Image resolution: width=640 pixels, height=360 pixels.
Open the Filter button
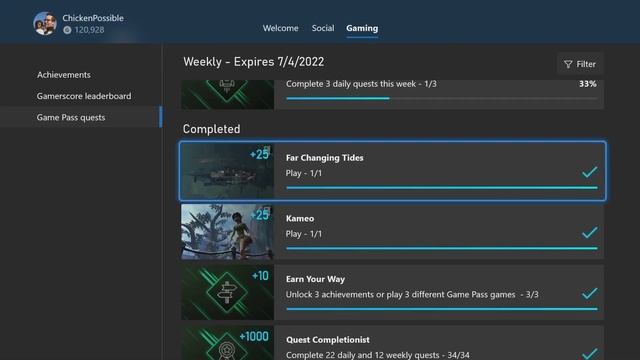[x=580, y=64]
